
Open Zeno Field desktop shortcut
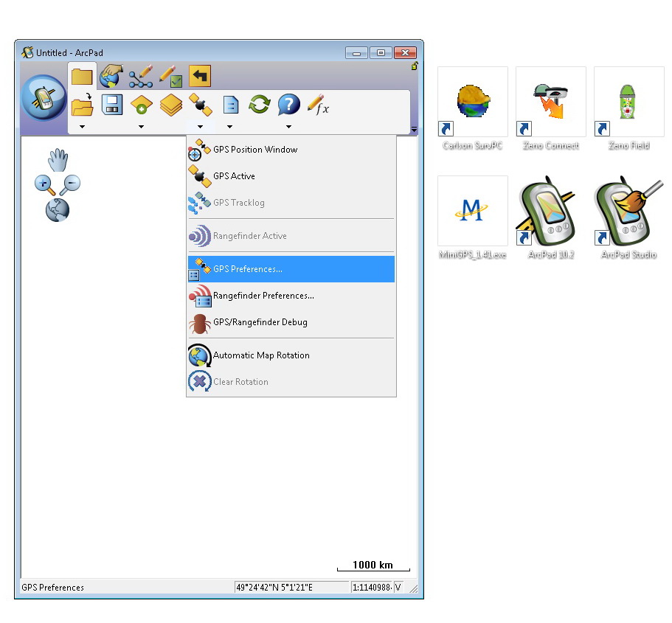pos(628,109)
